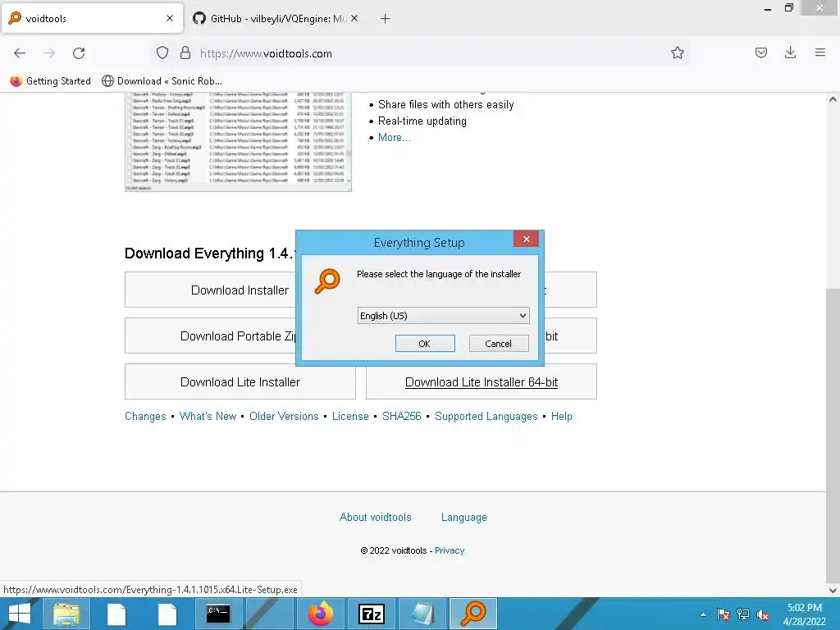Open the Privacy link

click(x=450, y=550)
